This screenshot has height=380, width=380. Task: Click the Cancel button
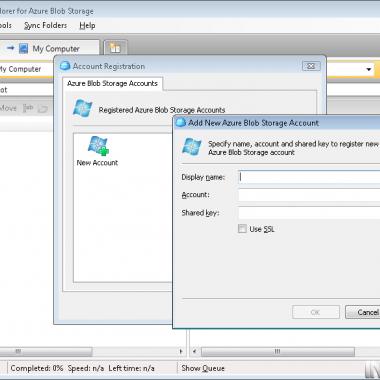(x=363, y=312)
